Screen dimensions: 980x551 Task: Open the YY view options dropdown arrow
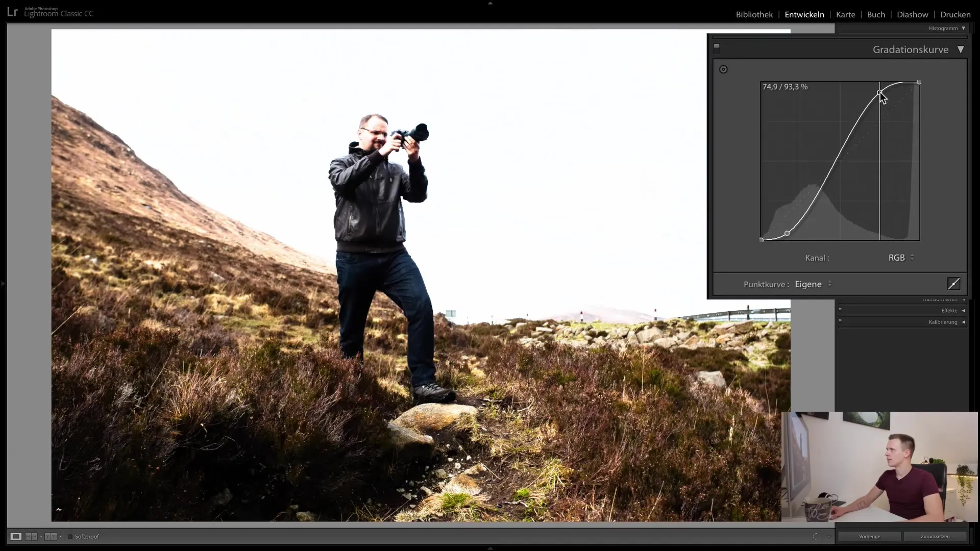[60, 536]
